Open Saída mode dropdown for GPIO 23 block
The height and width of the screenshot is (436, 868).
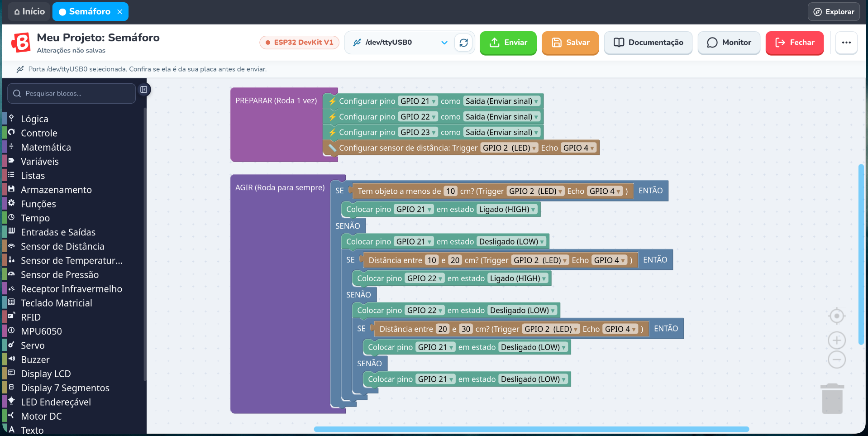pos(502,132)
